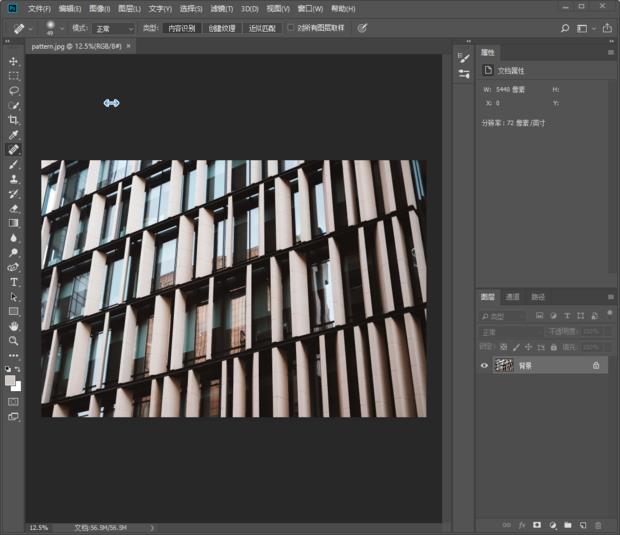Image resolution: width=620 pixels, height=535 pixels.
Task: Select the 创建纹理 option button
Action: coord(221,28)
